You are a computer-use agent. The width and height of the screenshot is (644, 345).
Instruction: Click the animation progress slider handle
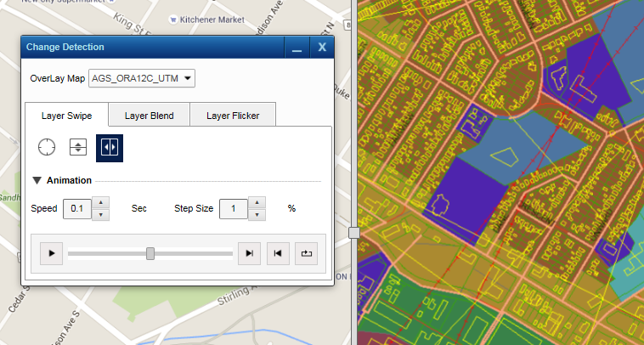[150, 253]
